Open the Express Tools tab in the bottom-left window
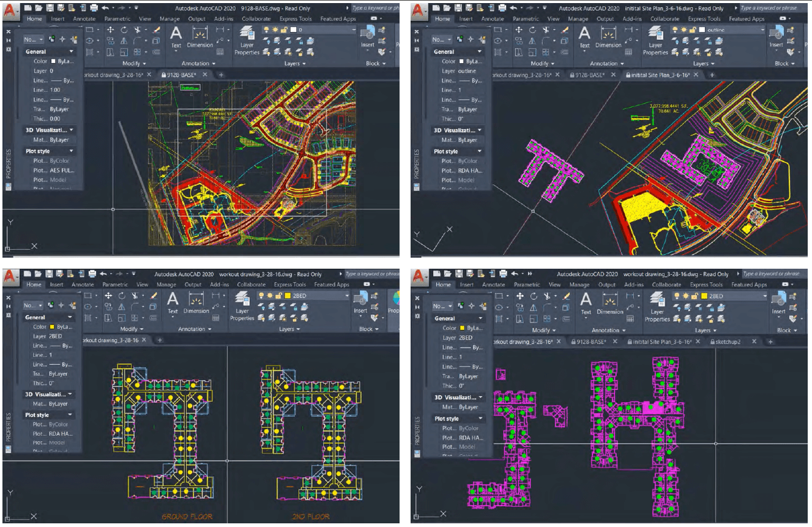812x527 pixels. coord(290,285)
